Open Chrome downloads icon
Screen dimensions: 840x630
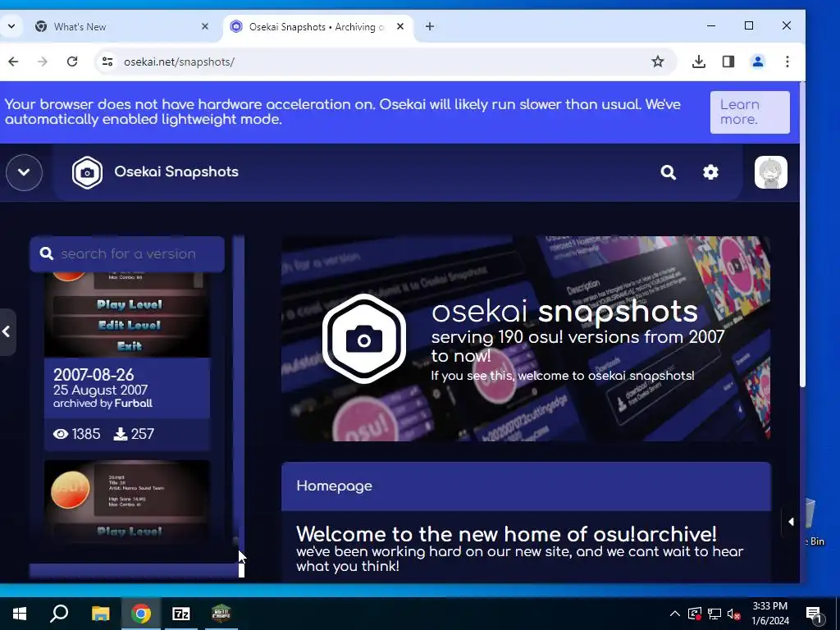click(698, 62)
